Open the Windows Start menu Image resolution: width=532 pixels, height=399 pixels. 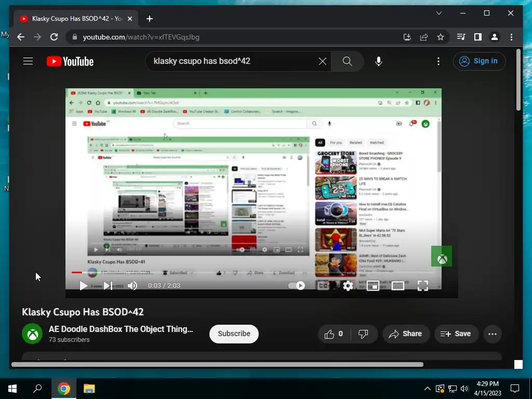(x=12, y=389)
